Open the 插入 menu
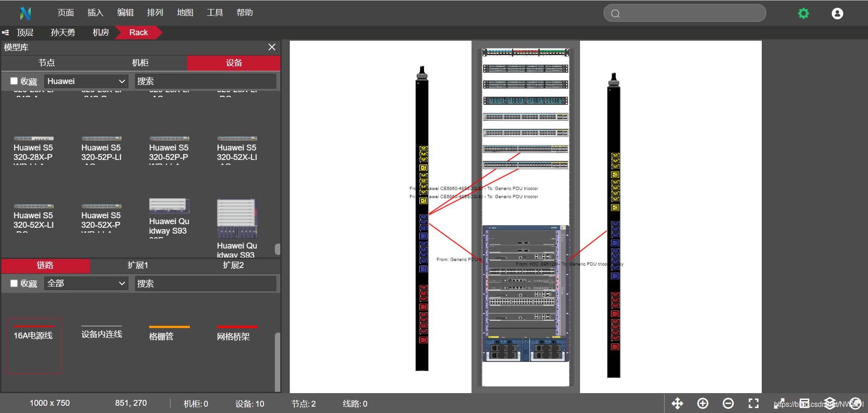This screenshot has height=413, width=868. (x=95, y=13)
